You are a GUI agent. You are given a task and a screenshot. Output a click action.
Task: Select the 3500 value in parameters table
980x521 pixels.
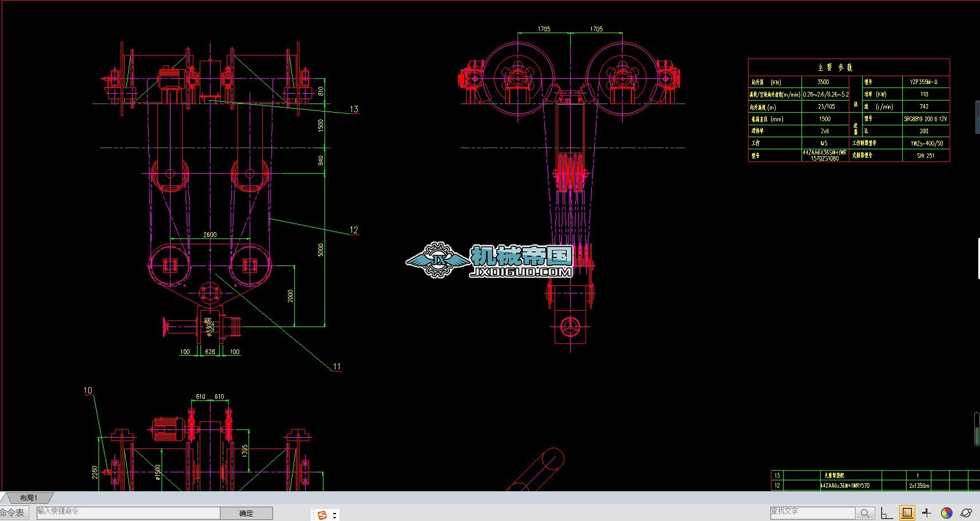[823, 82]
